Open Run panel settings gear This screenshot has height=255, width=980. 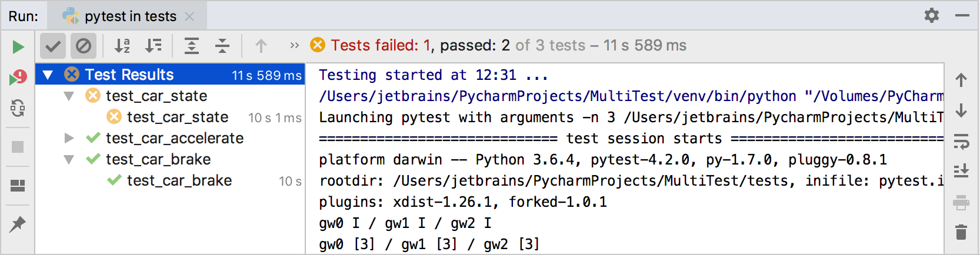(x=932, y=15)
